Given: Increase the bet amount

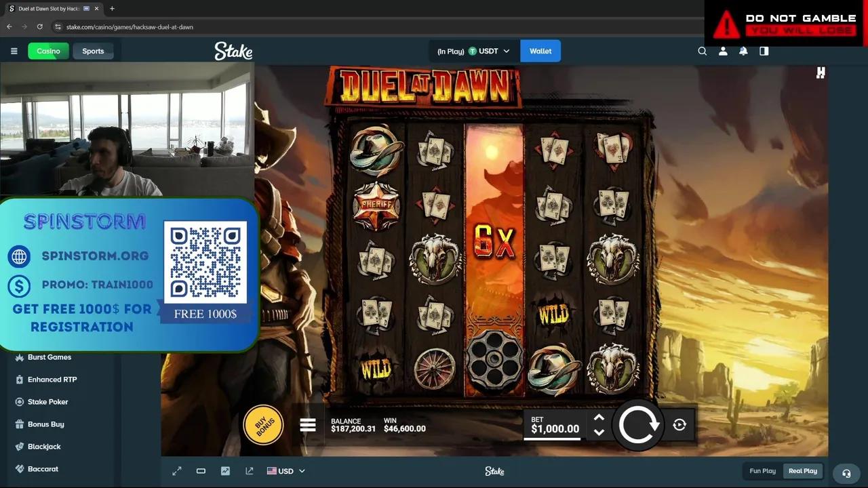Looking at the screenshot, I should 599,418.
